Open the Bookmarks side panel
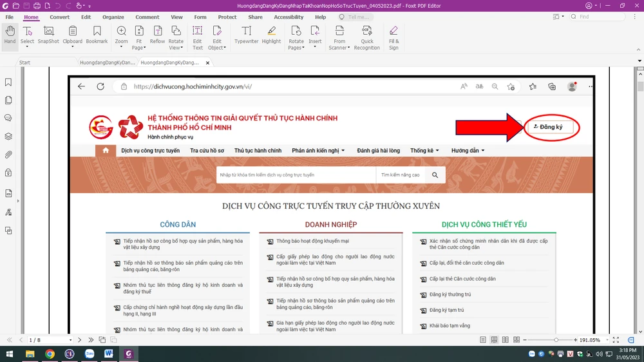 coord(8,82)
